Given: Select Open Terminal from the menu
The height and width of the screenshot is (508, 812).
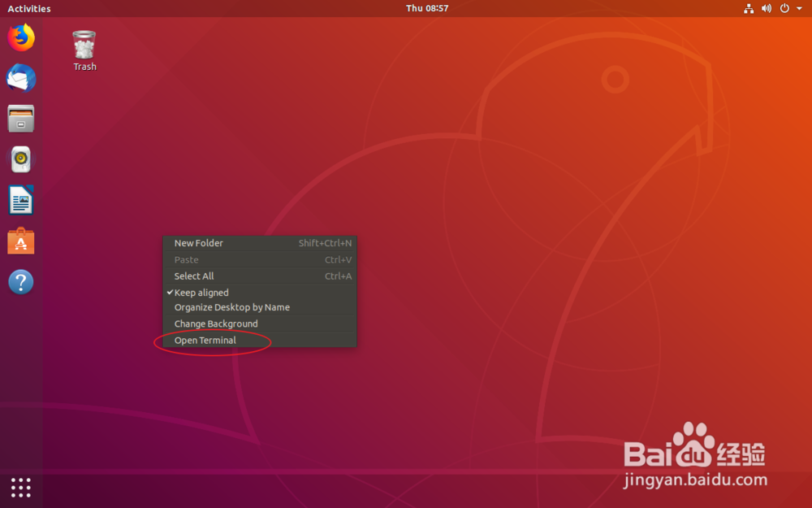Looking at the screenshot, I should coord(205,341).
